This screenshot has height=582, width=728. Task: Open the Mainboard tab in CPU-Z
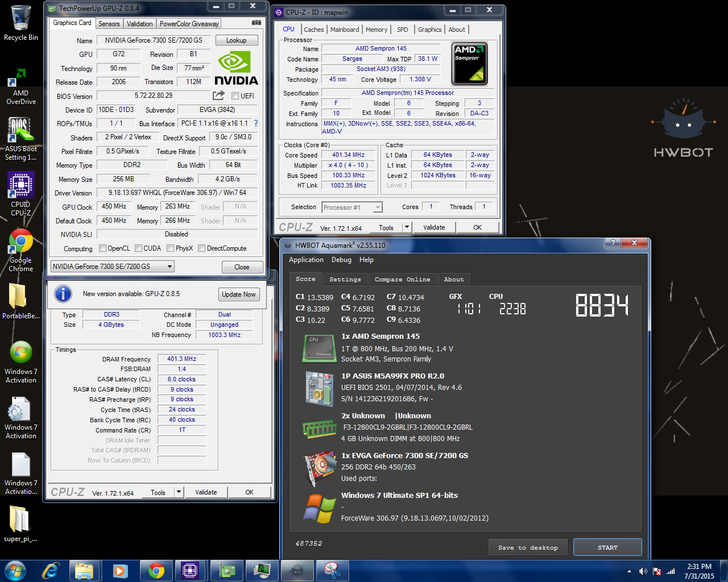[345, 30]
